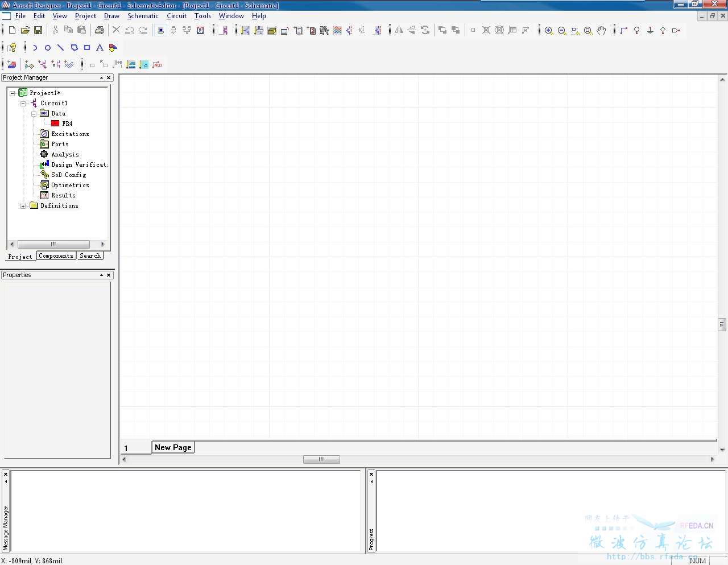Click the New document icon

[12, 30]
